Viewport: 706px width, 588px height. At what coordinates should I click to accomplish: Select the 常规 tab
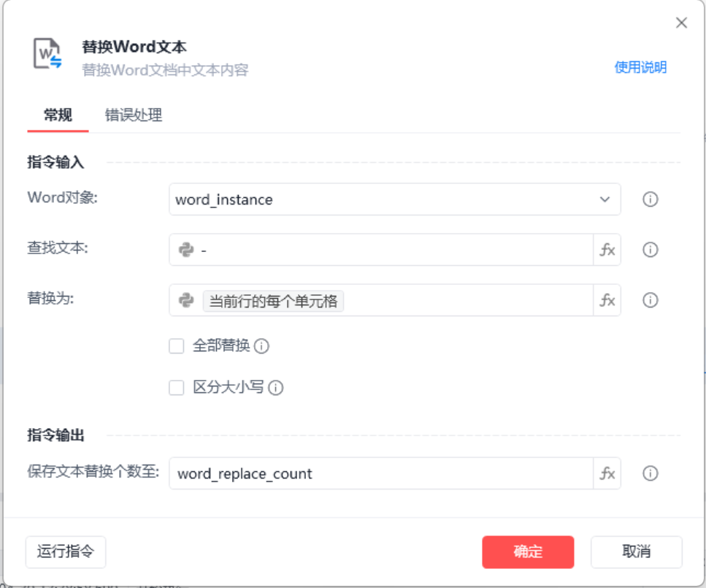click(x=58, y=115)
